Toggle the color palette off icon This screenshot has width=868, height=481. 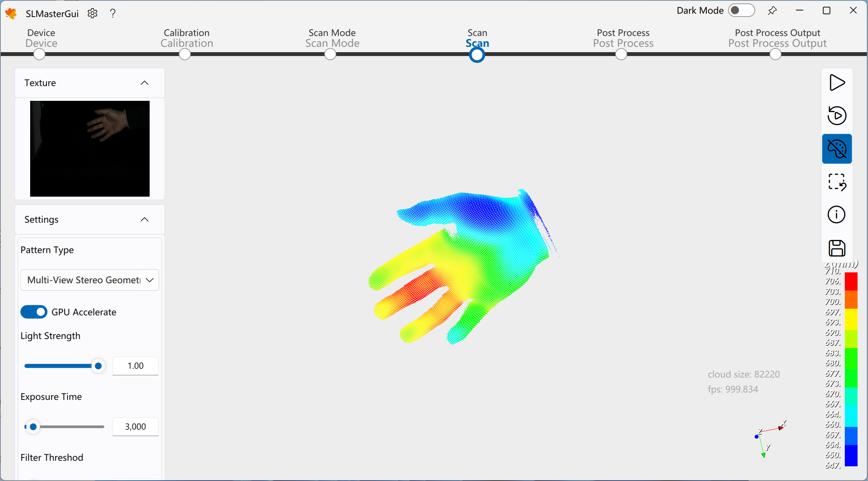(837, 149)
